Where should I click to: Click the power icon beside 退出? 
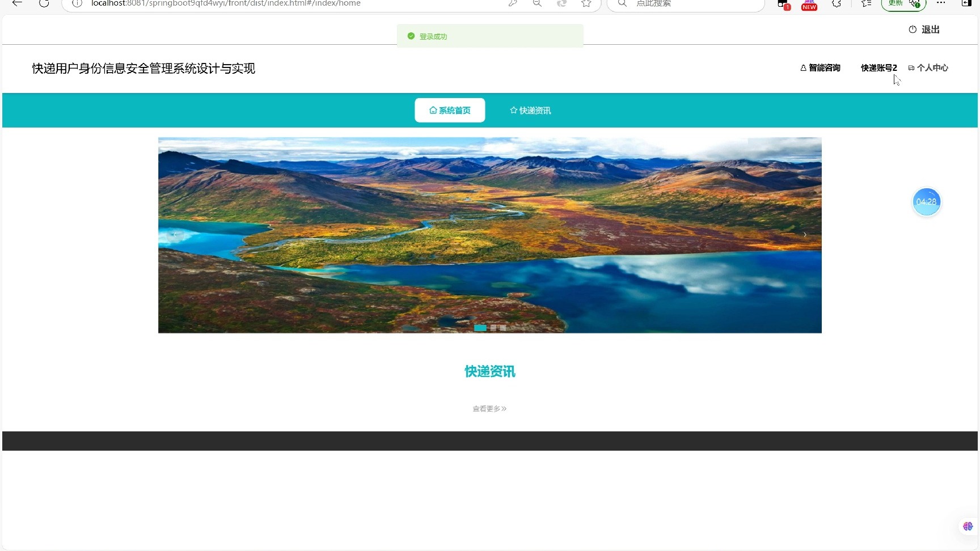pyautogui.click(x=913, y=29)
